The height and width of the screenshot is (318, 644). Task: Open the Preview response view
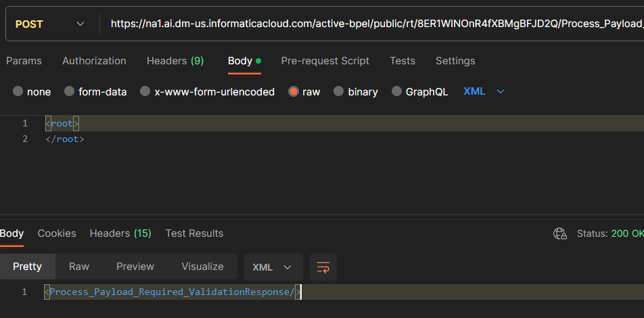(135, 267)
